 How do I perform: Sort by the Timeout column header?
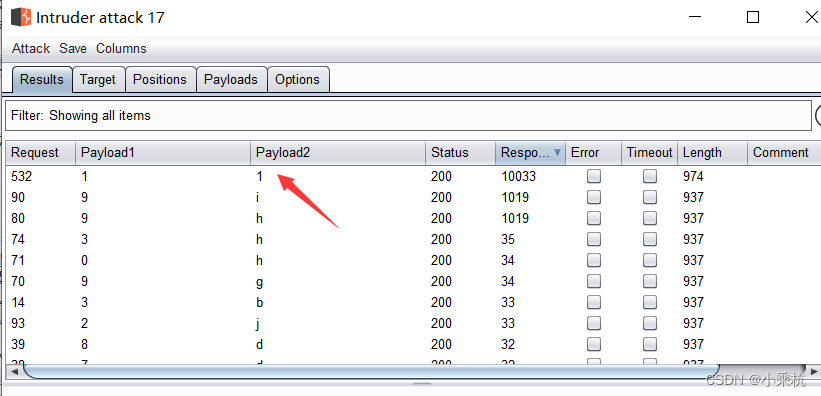649,153
